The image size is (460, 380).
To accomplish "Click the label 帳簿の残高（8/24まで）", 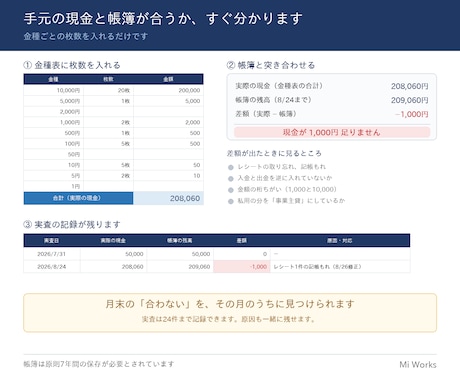I will tap(273, 100).
